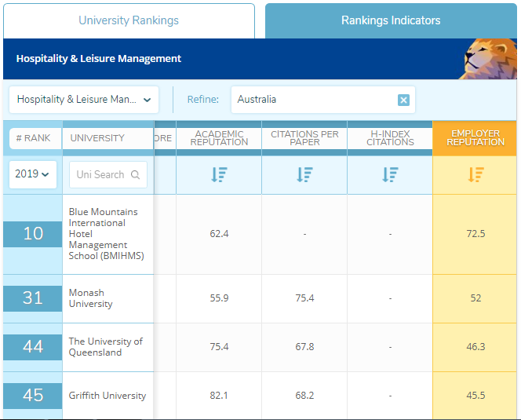Click the Refine: label
Viewport: 521px width, 420px height.
click(x=202, y=100)
